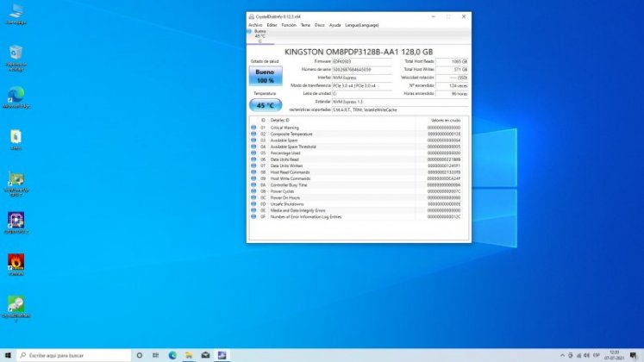Open Edge from the taskbar

(x=172, y=355)
